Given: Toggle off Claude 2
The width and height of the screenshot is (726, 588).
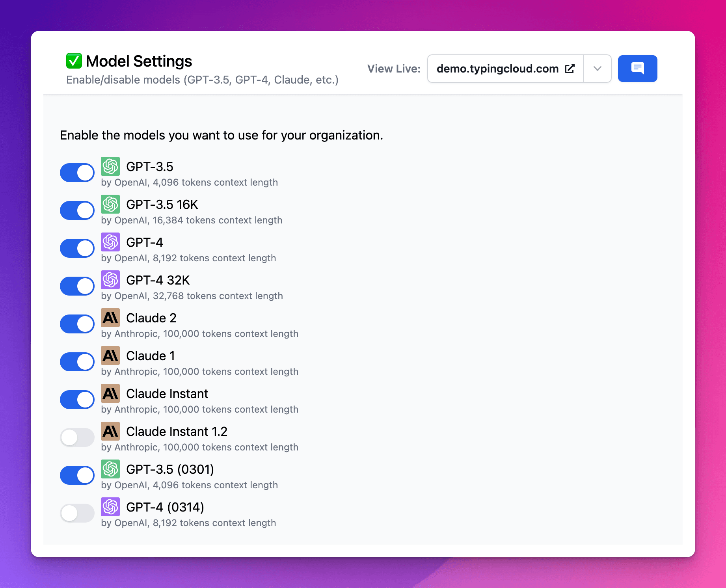Looking at the screenshot, I should 77,324.
